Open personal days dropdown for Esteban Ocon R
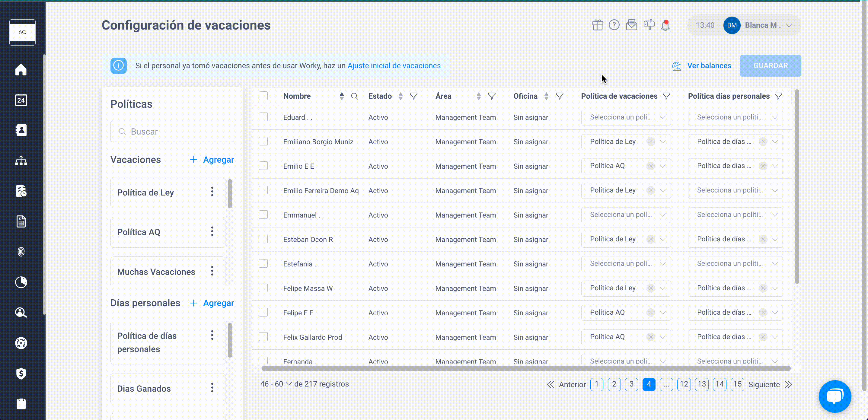Viewport: 868px width, 420px height. [x=735, y=239]
